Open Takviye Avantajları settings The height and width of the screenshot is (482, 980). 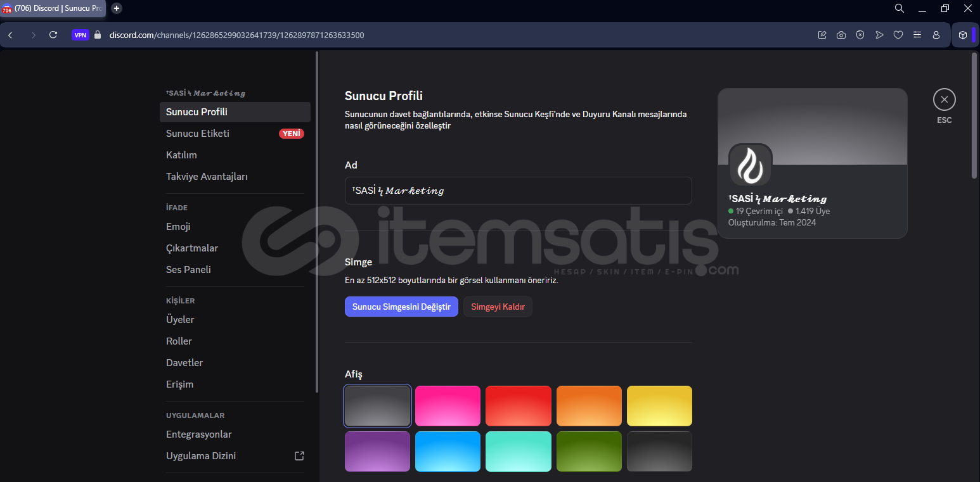(x=235, y=177)
